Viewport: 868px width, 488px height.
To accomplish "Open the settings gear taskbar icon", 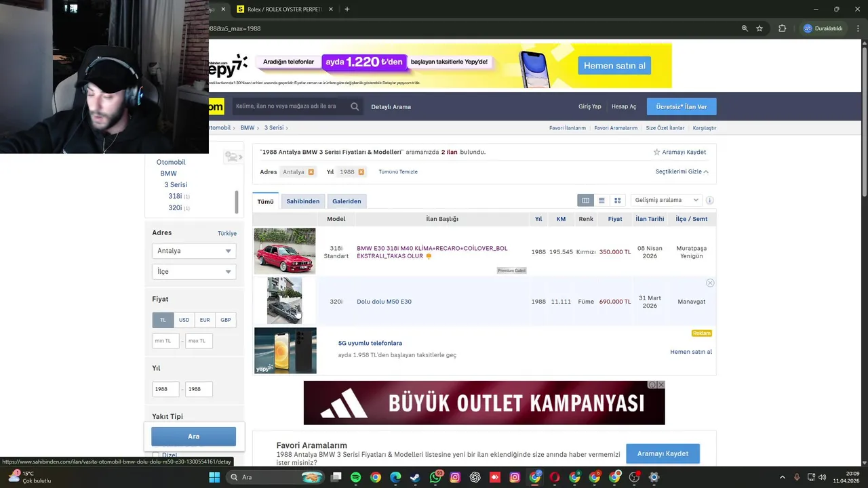I will click(x=654, y=477).
